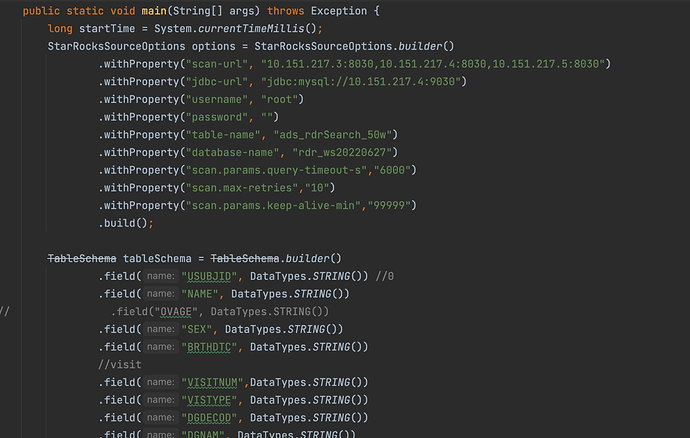Click the //visit comment
690x438 pixels.
[x=120, y=364]
